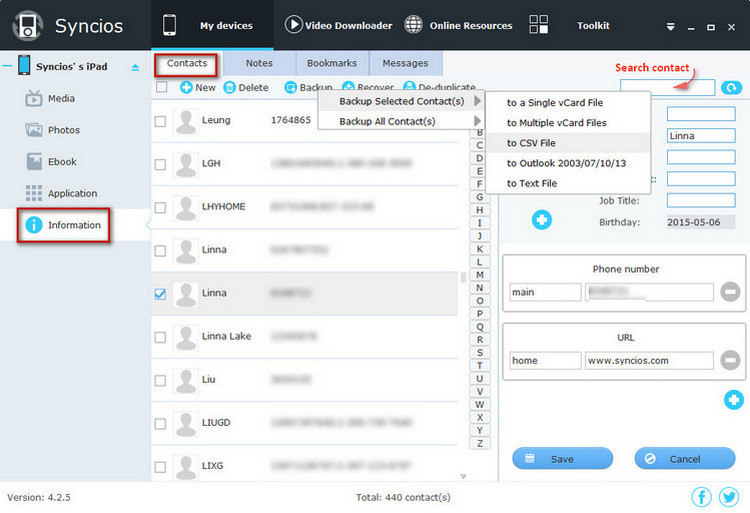Jump to letter M in index
Image resolution: width=750 pixels, height=513 pixels.
coord(480,275)
